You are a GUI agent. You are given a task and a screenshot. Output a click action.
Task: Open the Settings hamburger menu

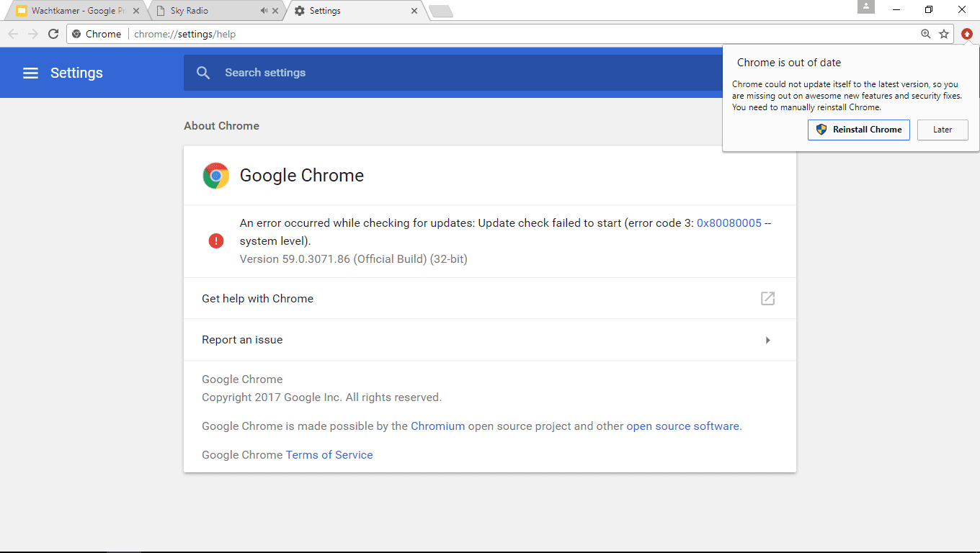point(30,73)
